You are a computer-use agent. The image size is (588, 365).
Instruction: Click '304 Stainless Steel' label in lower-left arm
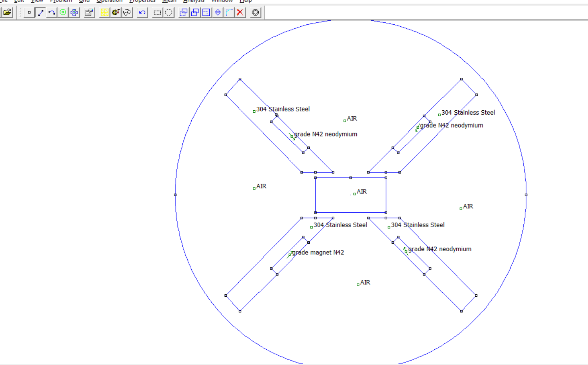click(x=340, y=225)
